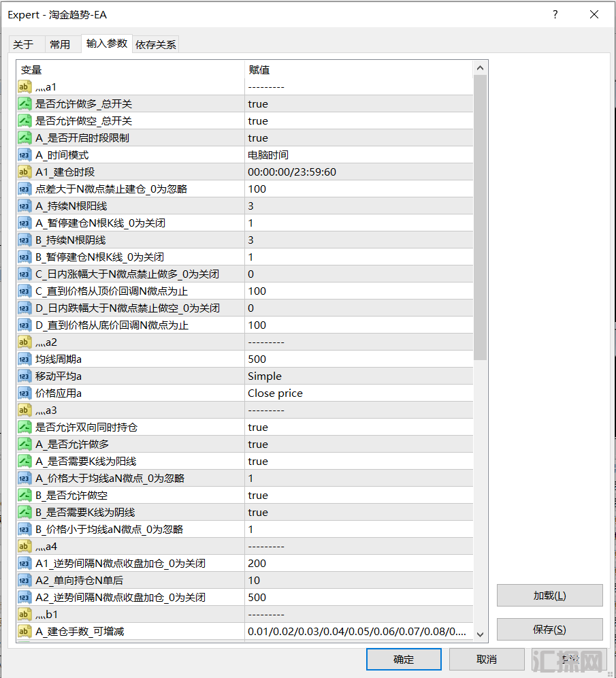Open the Simple value for 移动平均a
Screen dimensions: 616x678
click(x=265, y=376)
